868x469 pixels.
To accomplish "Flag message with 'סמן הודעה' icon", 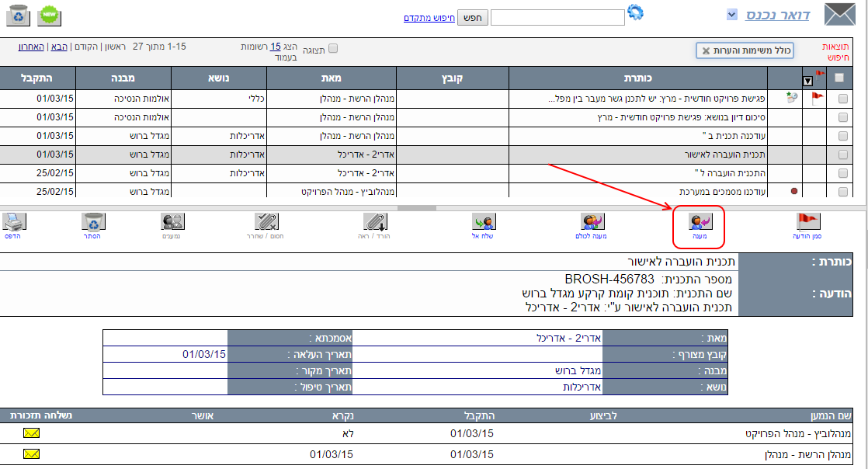I will click(x=807, y=222).
